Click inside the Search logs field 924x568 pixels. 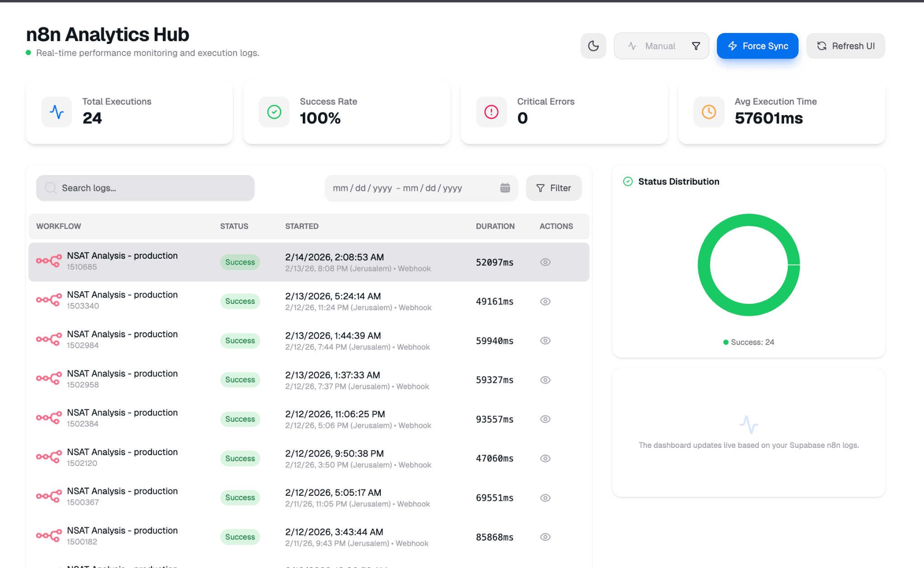(144, 188)
